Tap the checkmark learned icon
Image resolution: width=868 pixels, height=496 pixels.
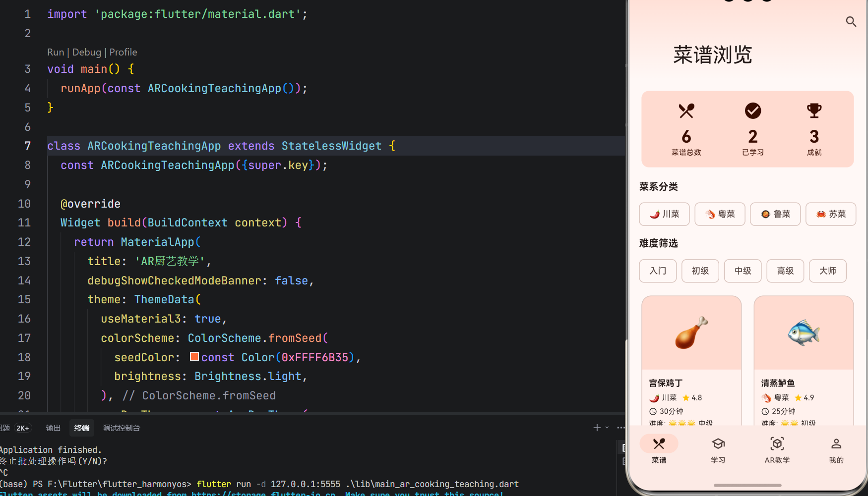click(753, 110)
